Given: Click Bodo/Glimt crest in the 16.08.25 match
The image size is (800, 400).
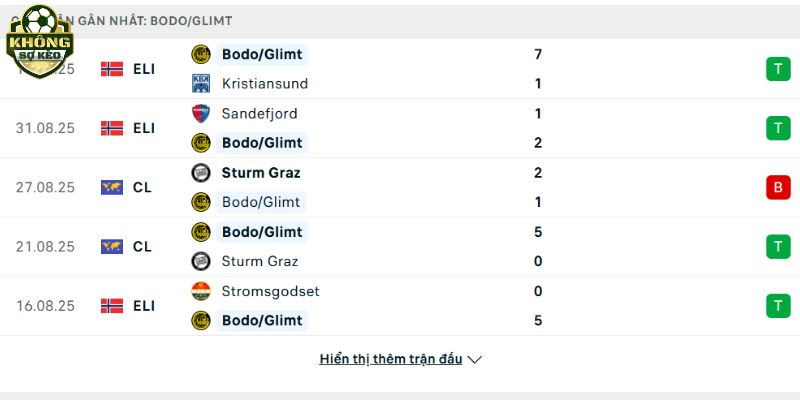Looking at the screenshot, I should tap(201, 320).
